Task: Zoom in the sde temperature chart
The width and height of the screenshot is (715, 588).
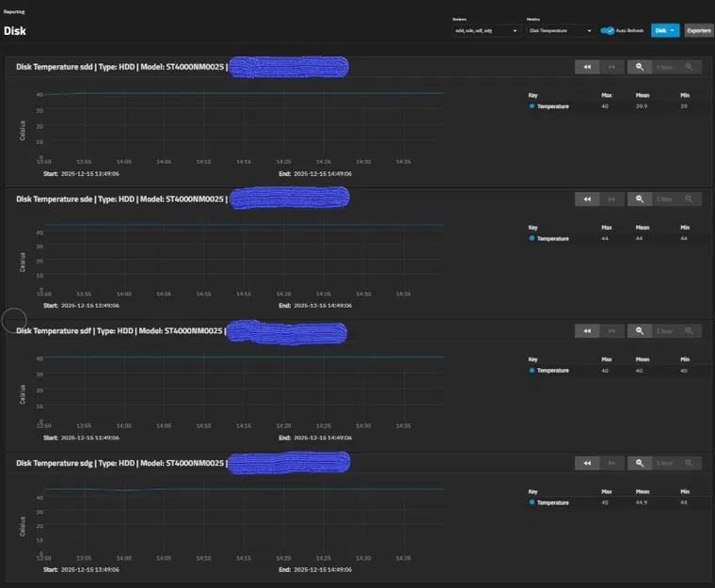Action: point(689,199)
